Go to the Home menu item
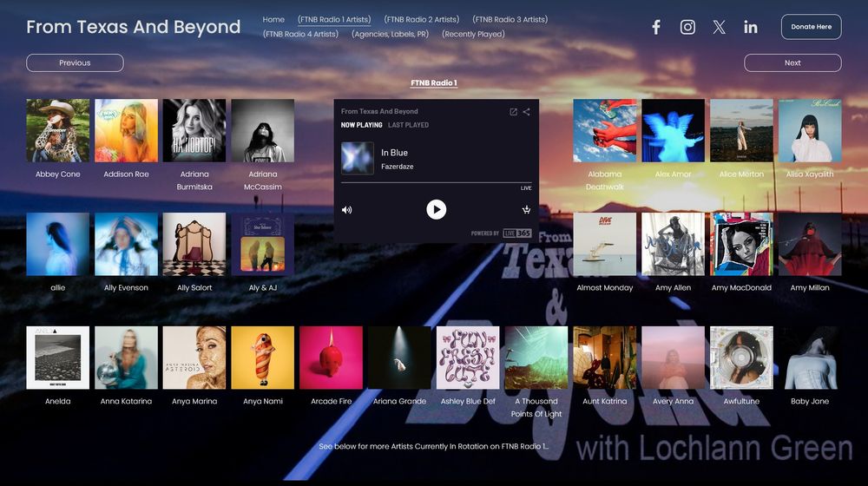The image size is (868, 486). [x=273, y=19]
